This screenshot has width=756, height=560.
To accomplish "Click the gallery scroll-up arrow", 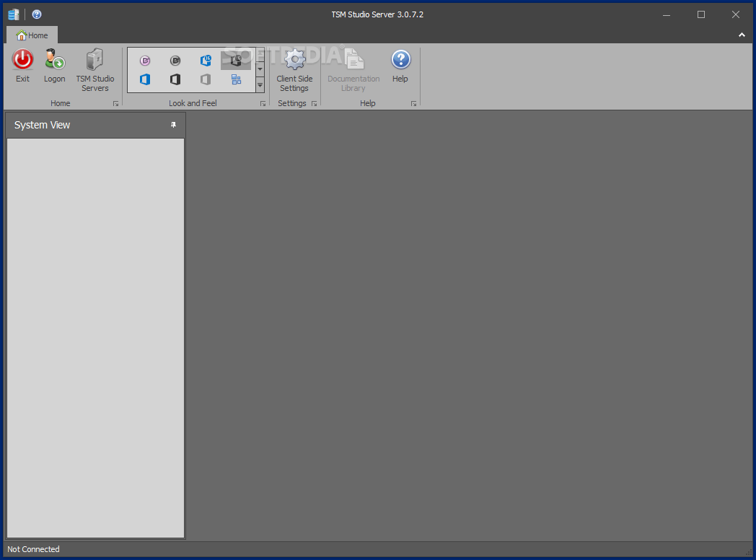I will click(x=260, y=52).
